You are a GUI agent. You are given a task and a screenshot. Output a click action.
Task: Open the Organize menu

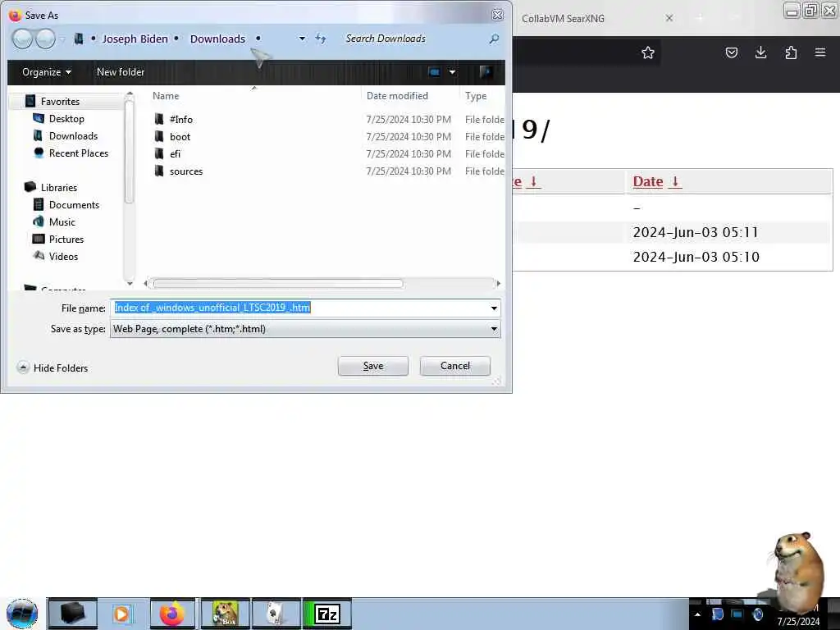47,72
